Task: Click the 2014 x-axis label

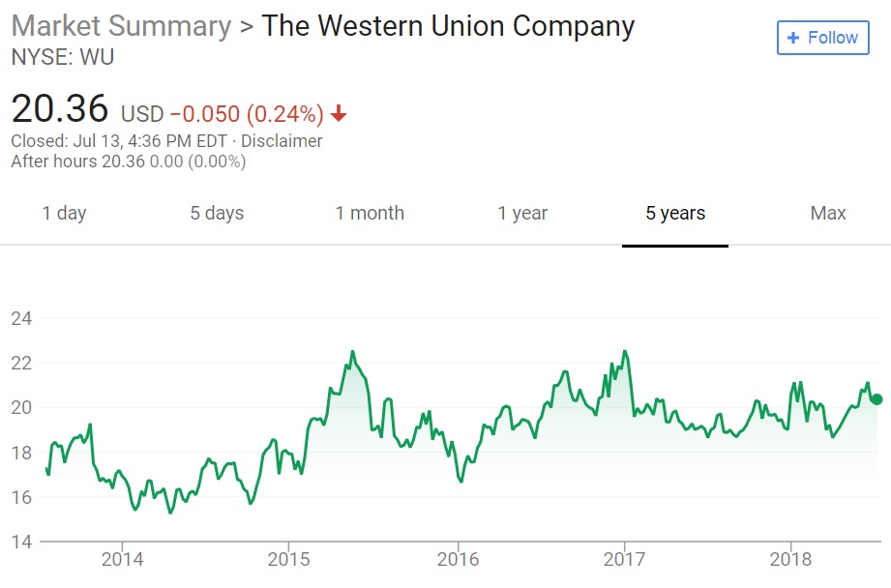Action: coord(122,560)
